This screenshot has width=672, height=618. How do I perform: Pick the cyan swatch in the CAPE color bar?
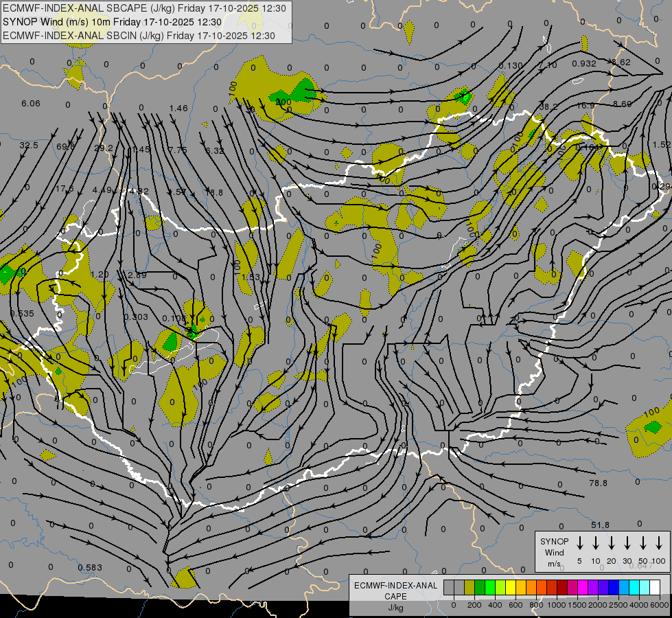(x=634, y=588)
